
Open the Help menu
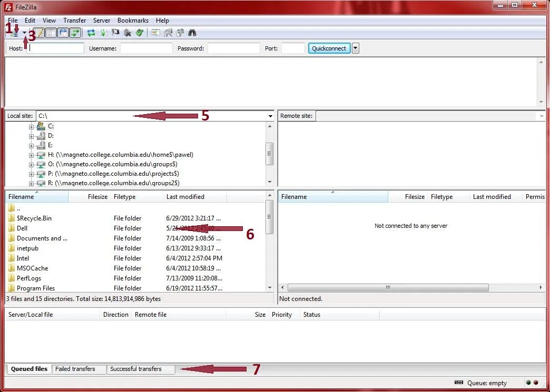pyautogui.click(x=162, y=21)
